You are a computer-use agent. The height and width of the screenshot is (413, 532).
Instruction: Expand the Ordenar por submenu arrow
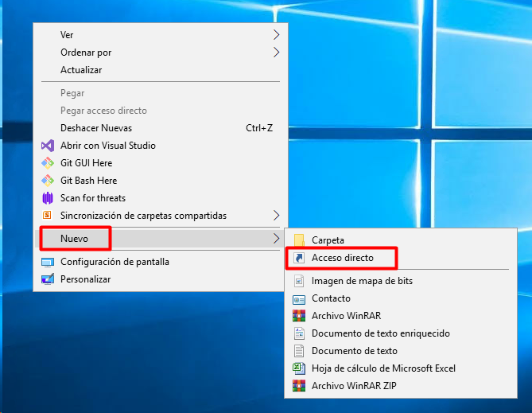[x=276, y=53]
